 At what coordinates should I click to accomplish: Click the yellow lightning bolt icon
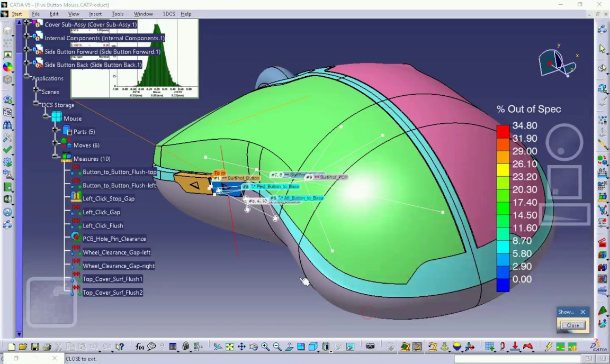549,347
